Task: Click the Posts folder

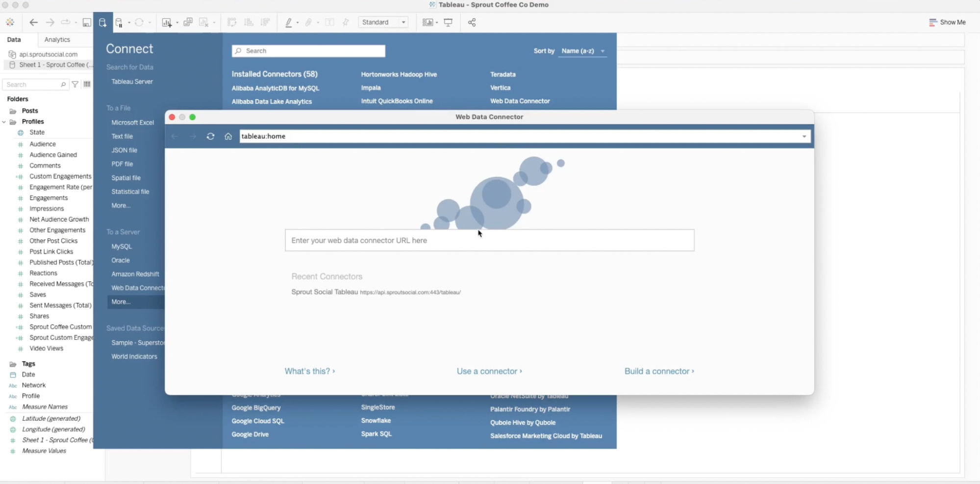Action: (29, 111)
